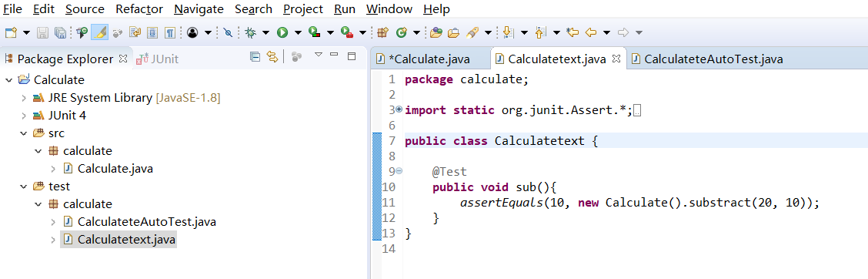Open the Back history dropdown arrow
The width and height of the screenshot is (868, 279).
pyautogui.click(x=606, y=33)
